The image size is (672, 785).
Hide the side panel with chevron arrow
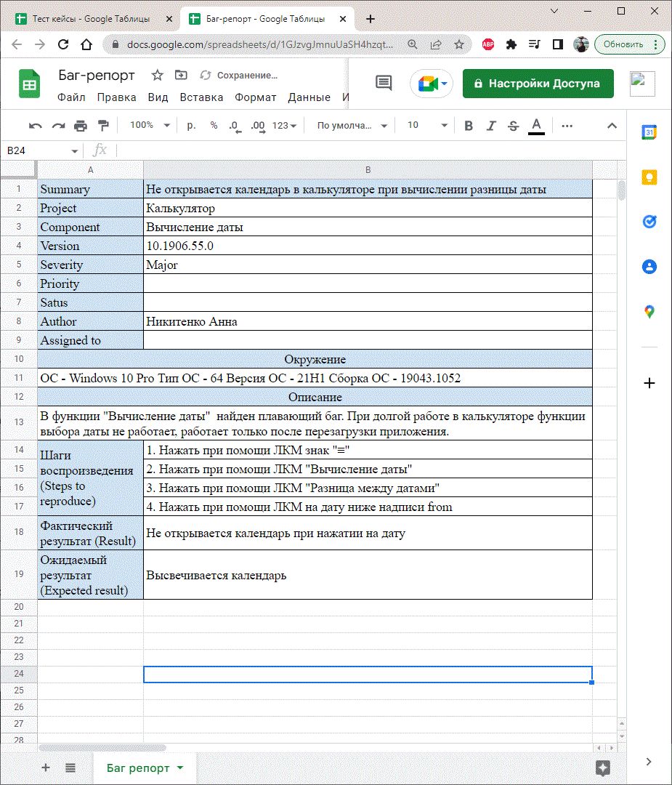pos(649,762)
